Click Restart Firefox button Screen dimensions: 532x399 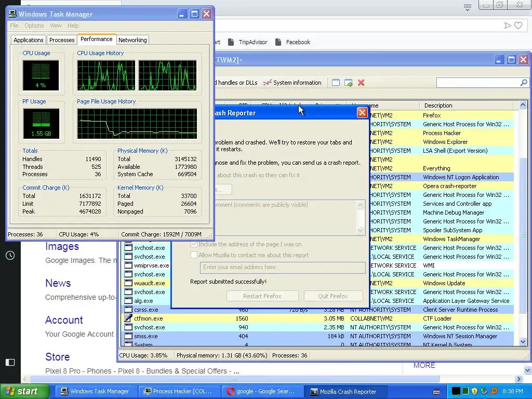[x=262, y=296]
